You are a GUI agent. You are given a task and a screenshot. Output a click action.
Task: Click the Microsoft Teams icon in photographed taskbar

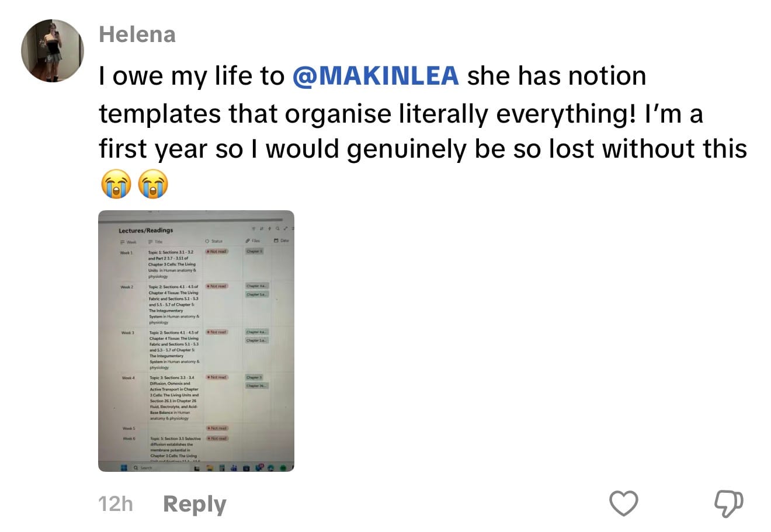pyautogui.click(x=234, y=468)
